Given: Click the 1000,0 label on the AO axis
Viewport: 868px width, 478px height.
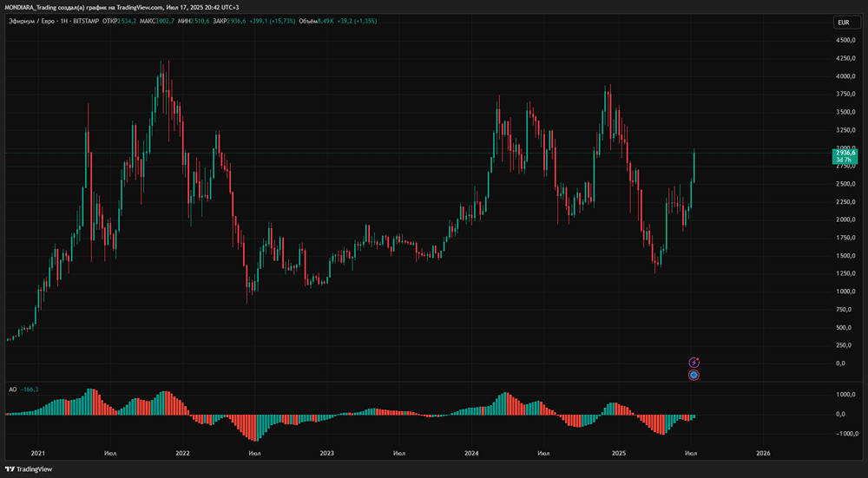Looking at the screenshot, I should 845,395.
